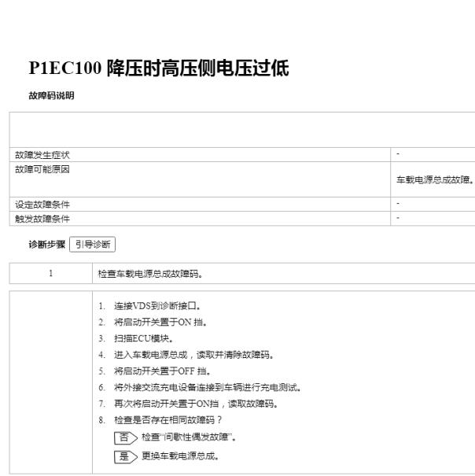This screenshot has width=475, height=476.
Task: Click the 故障发生症状 table cell
Action: (x=200, y=155)
